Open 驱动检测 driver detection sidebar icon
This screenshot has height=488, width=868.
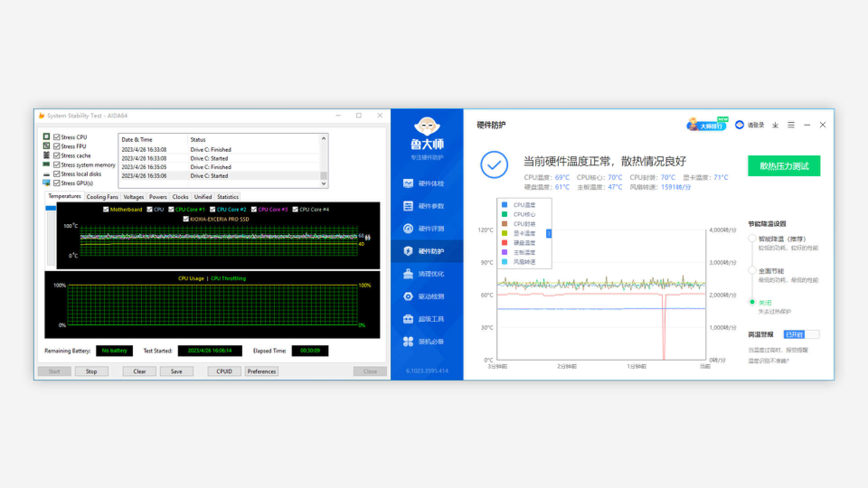pyautogui.click(x=408, y=296)
